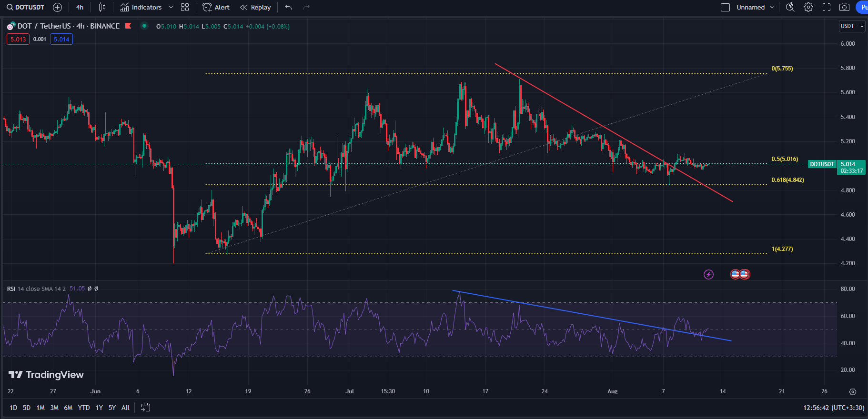Image resolution: width=868 pixels, height=419 pixels.
Task: Click the TradingView logo
Action: (46, 375)
